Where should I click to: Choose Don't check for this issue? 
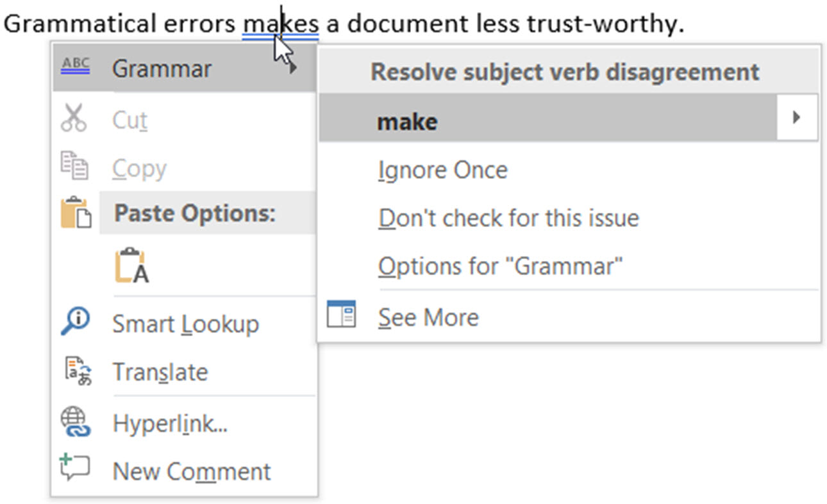(508, 218)
